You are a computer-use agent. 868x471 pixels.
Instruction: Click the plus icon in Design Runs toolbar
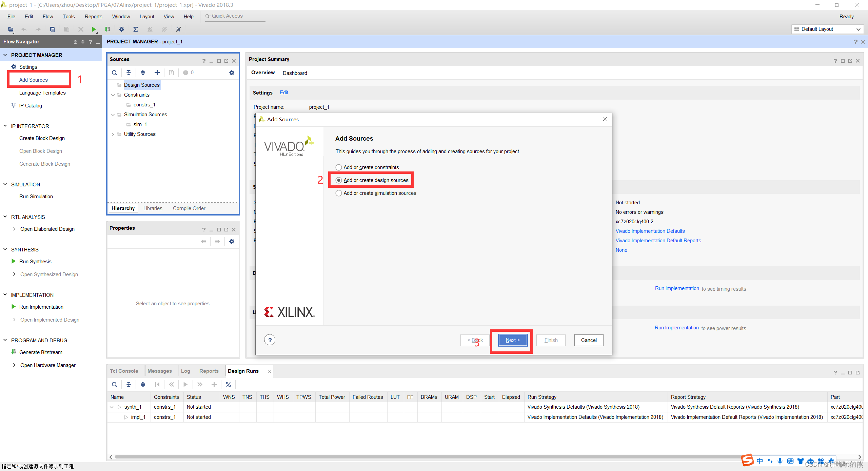(214, 384)
